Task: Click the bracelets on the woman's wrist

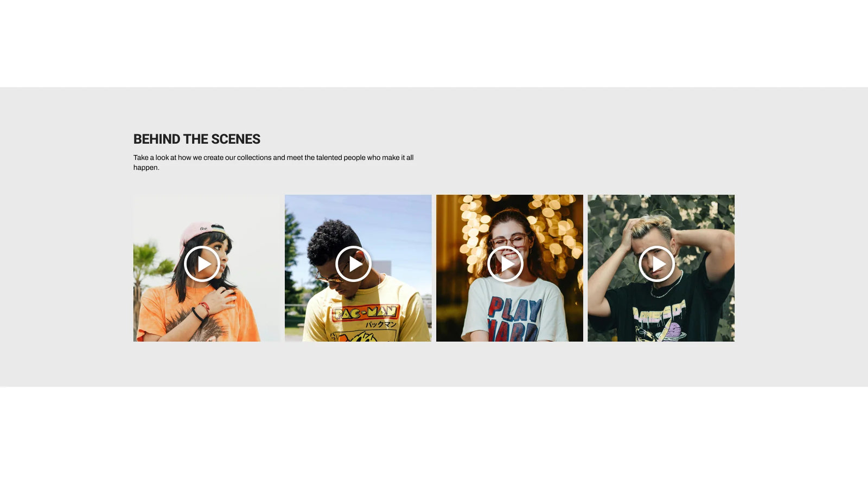Action: 200,311
